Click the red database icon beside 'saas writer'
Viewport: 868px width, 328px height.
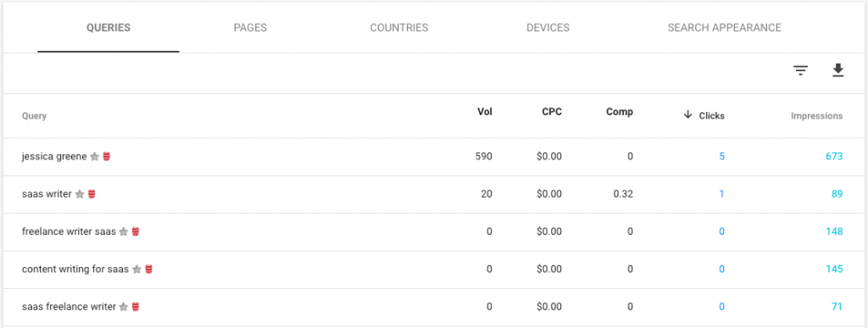[x=92, y=194]
